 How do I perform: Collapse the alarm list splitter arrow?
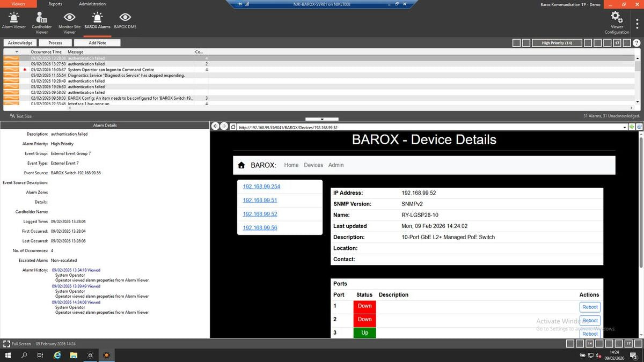point(322,119)
